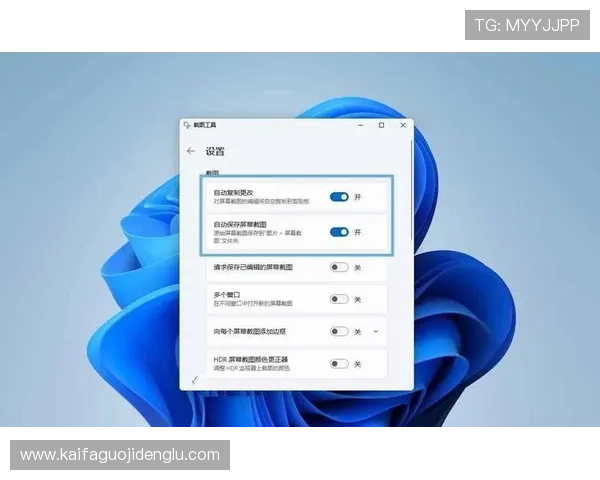Screen dimensions: 600x480
Task: Click the 设置 page heading
Action: (215, 152)
